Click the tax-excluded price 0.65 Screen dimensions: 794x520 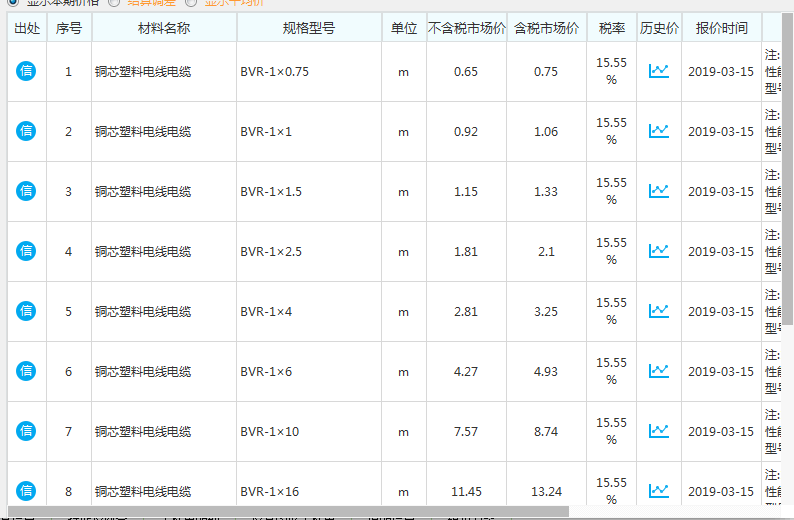coord(466,71)
